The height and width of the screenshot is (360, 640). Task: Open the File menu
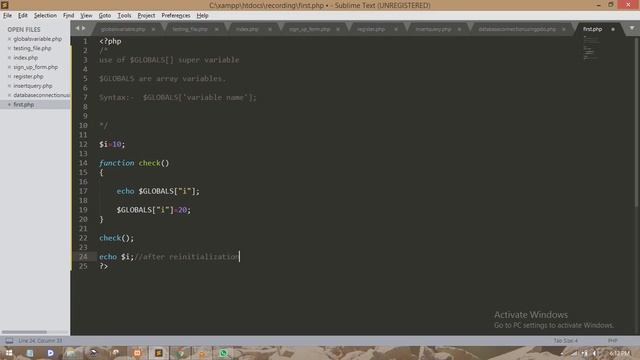click(7, 16)
